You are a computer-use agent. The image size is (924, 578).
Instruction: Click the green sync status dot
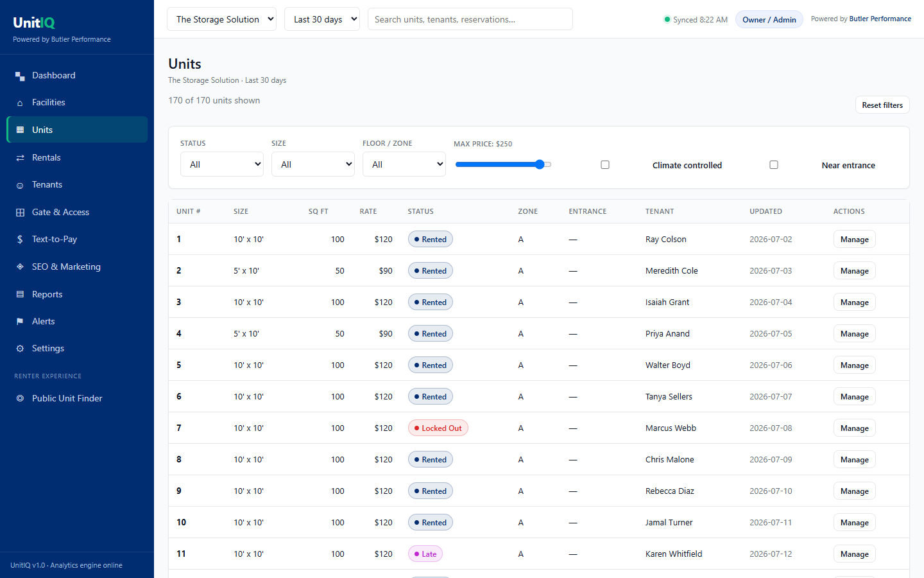[667, 19]
